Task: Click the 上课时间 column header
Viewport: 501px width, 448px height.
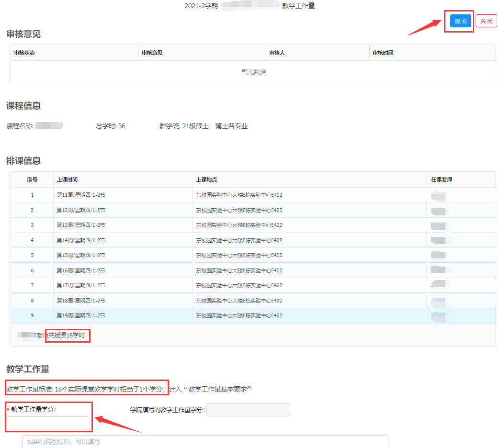Action: (67, 179)
